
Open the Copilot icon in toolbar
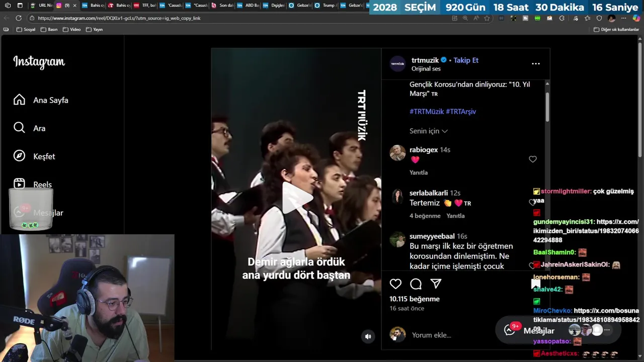636,18
